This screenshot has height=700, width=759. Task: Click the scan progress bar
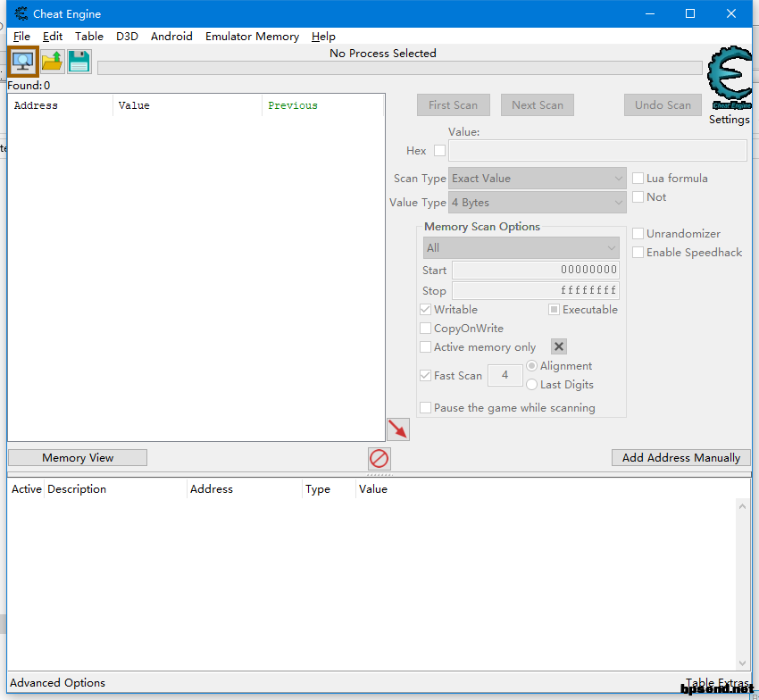point(400,68)
